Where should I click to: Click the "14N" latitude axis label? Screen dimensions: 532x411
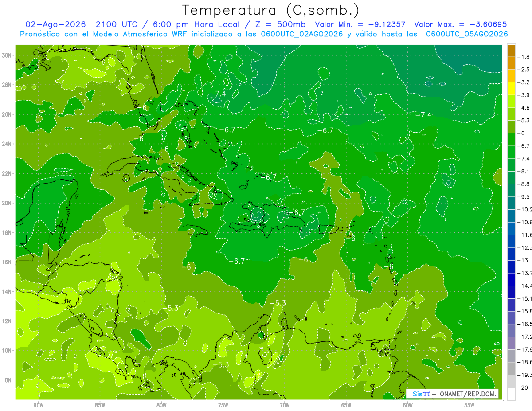7,291
